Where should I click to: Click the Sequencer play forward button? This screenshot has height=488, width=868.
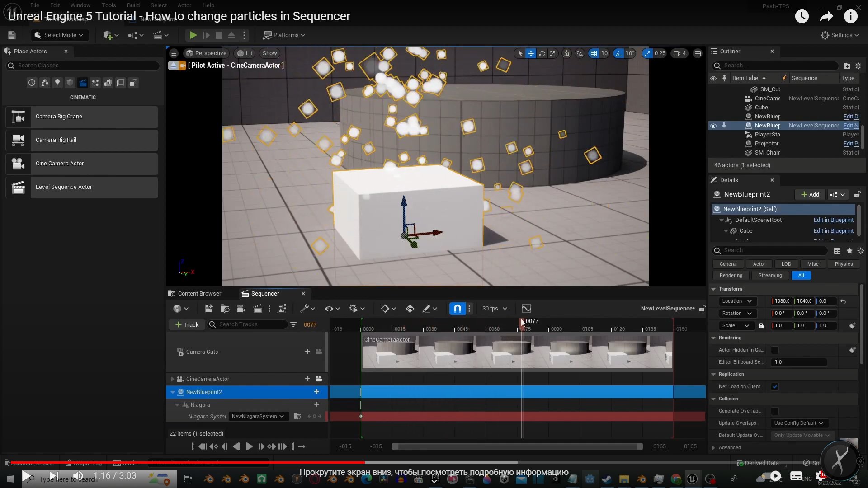tap(249, 447)
